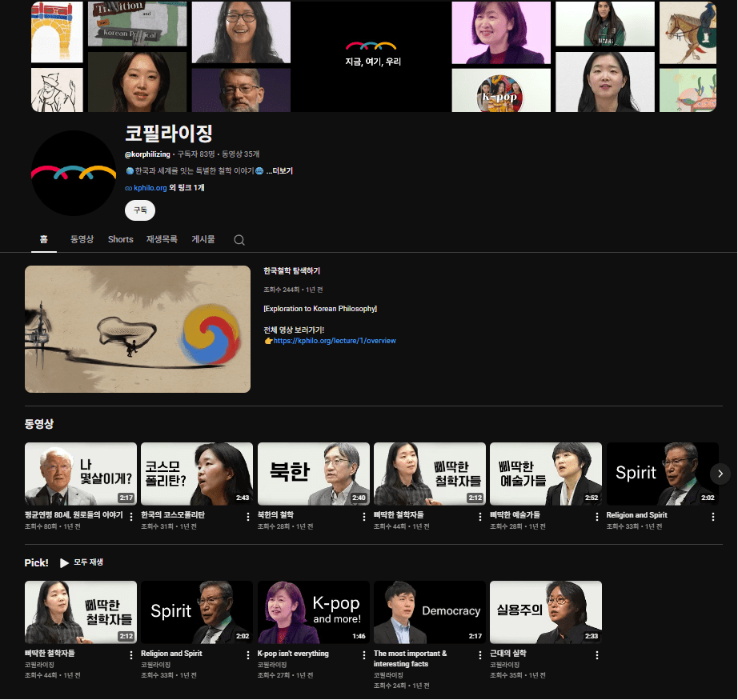
Task: Open Spirit thumbnail in 동영상 row
Action: [663, 474]
